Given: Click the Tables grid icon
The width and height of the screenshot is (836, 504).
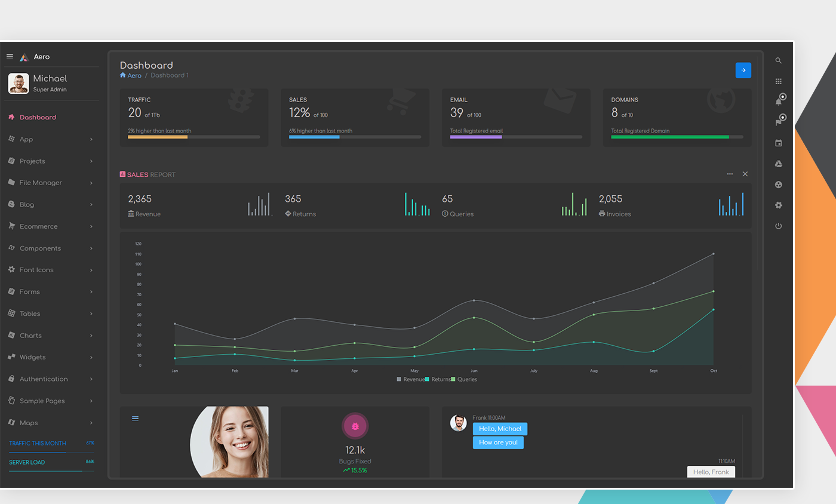Looking at the screenshot, I should tap(11, 314).
